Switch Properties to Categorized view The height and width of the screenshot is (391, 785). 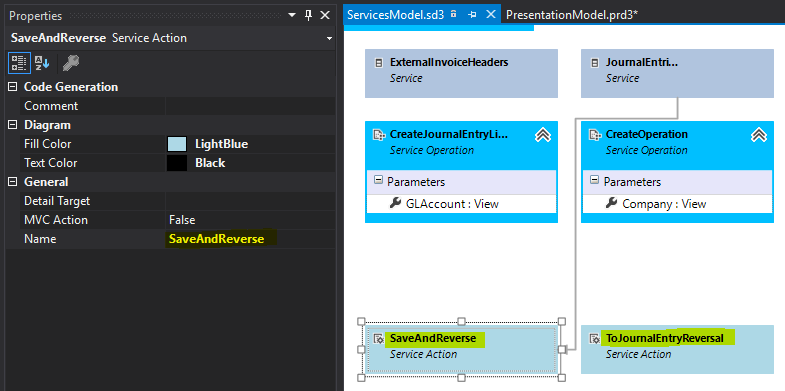[x=19, y=63]
